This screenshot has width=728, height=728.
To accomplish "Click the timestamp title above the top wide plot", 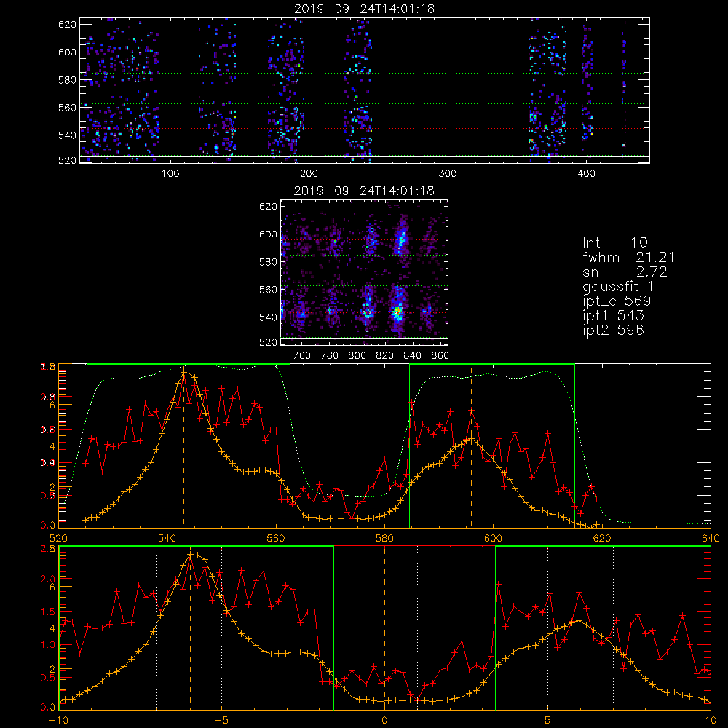I will (364, 9).
